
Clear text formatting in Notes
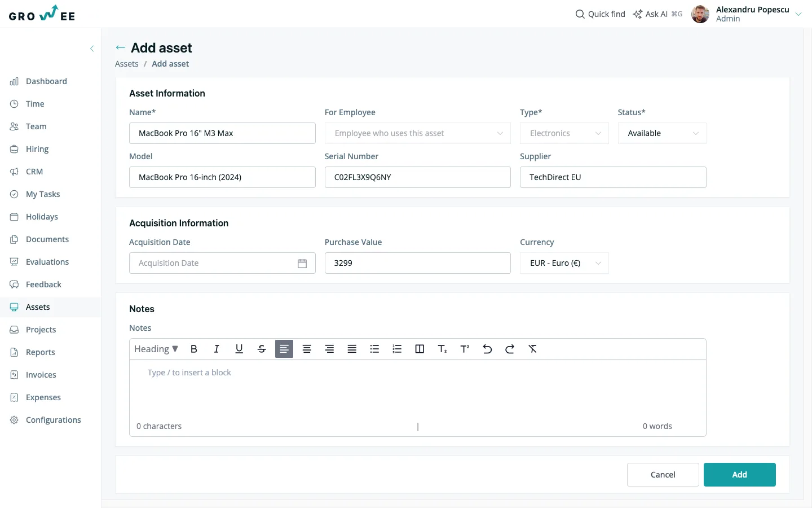coord(532,349)
